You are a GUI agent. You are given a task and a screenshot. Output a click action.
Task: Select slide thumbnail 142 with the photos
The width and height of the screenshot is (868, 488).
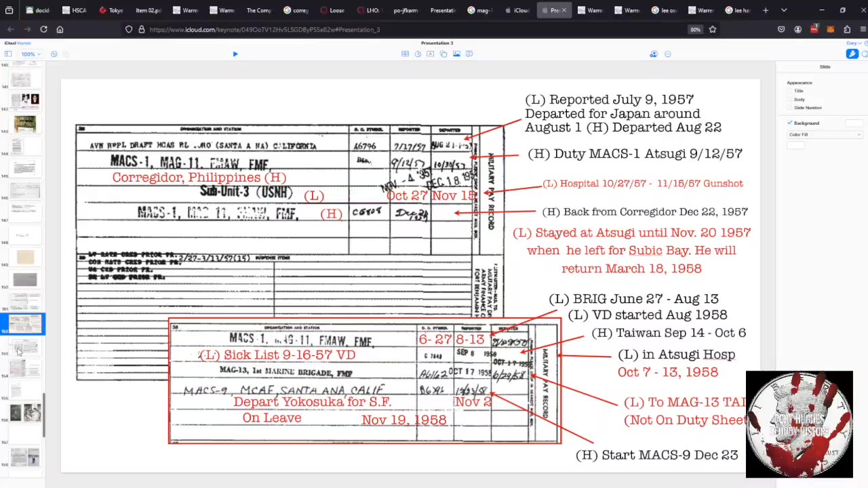(25, 100)
